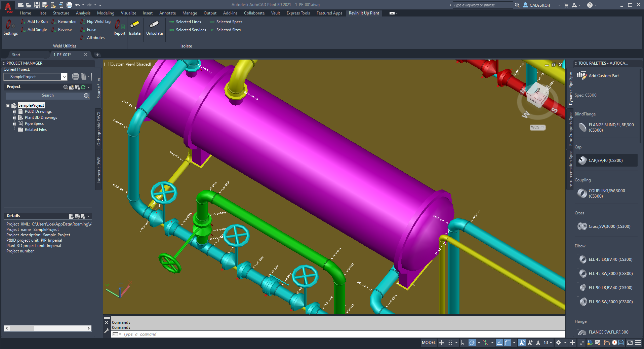Toggle 2D Object Snap in status bar

pos(508,343)
